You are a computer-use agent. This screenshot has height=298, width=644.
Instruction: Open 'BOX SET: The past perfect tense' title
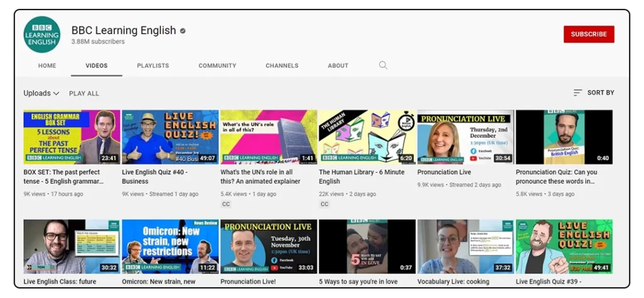point(64,177)
